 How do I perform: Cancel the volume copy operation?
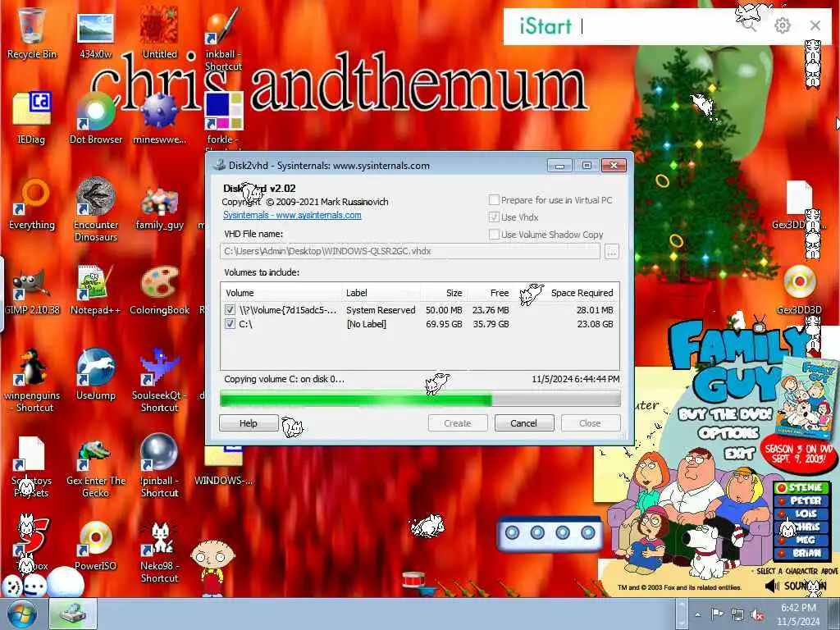tap(524, 423)
